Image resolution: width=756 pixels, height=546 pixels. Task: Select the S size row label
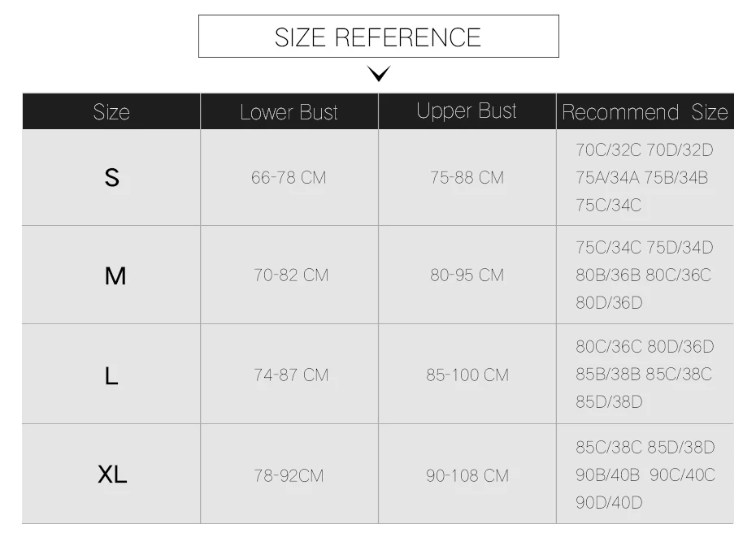click(112, 177)
